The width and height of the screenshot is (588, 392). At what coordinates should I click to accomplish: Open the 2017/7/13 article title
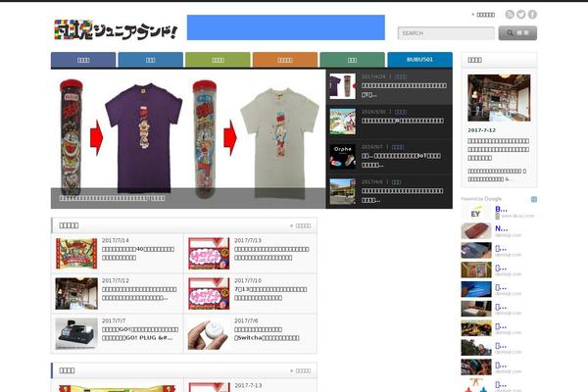point(271,253)
